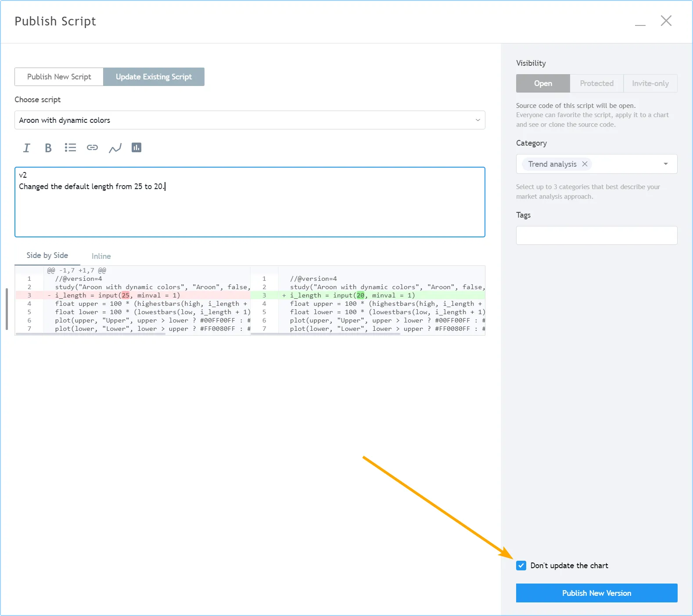Set visibility to Invite-only
Screen dimensions: 693x616
(650, 83)
